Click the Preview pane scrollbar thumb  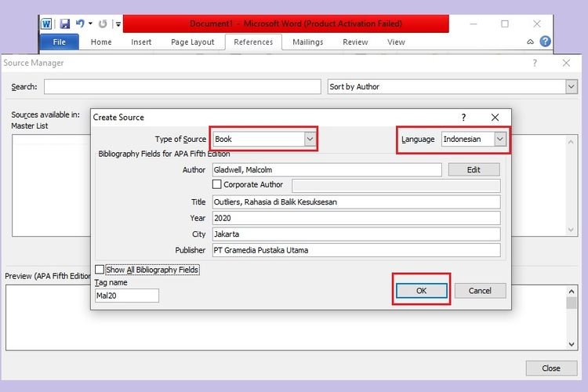(571, 303)
